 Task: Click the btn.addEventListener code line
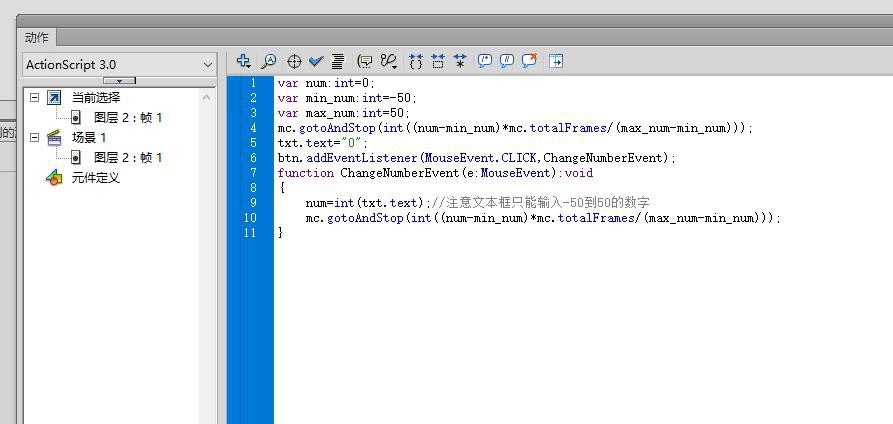(x=477, y=158)
